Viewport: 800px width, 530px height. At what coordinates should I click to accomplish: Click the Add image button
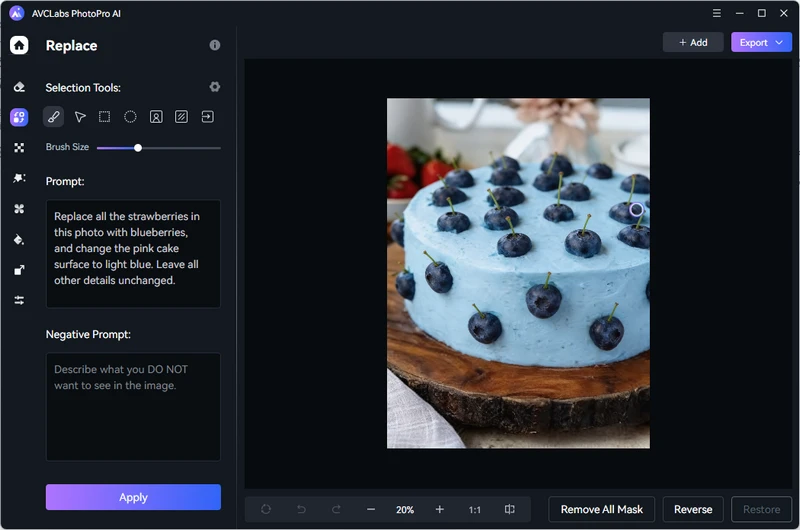point(693,43)
